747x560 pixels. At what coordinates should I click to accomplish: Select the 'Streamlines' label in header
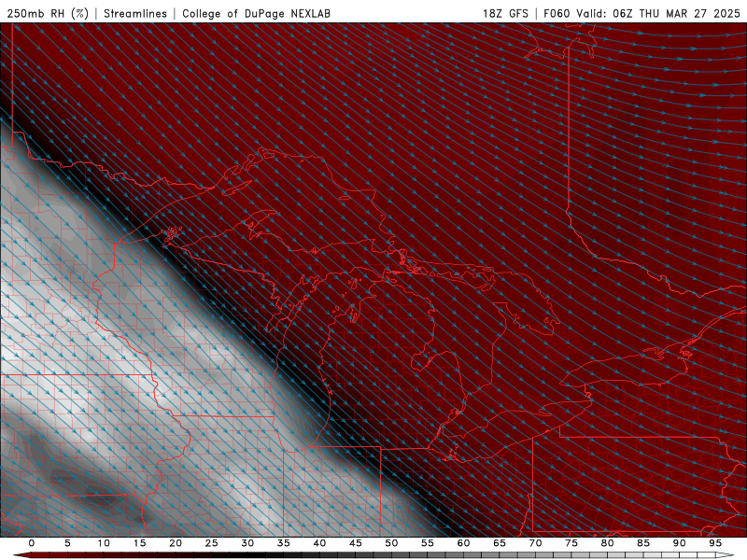point(135,13)
